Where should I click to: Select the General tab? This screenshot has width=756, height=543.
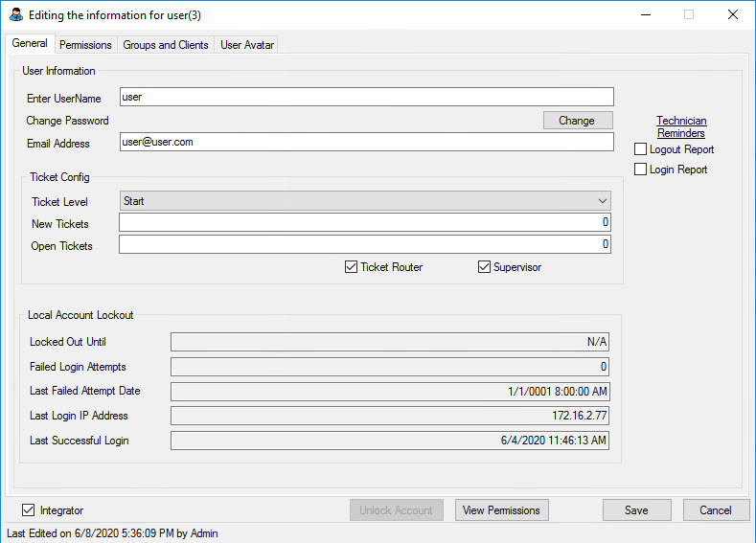point(30,44)
